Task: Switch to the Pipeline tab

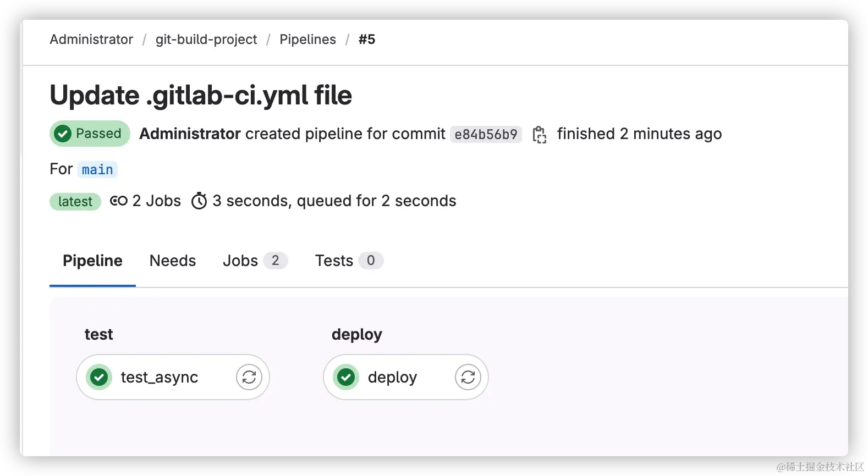Action: tap(92, 261)
